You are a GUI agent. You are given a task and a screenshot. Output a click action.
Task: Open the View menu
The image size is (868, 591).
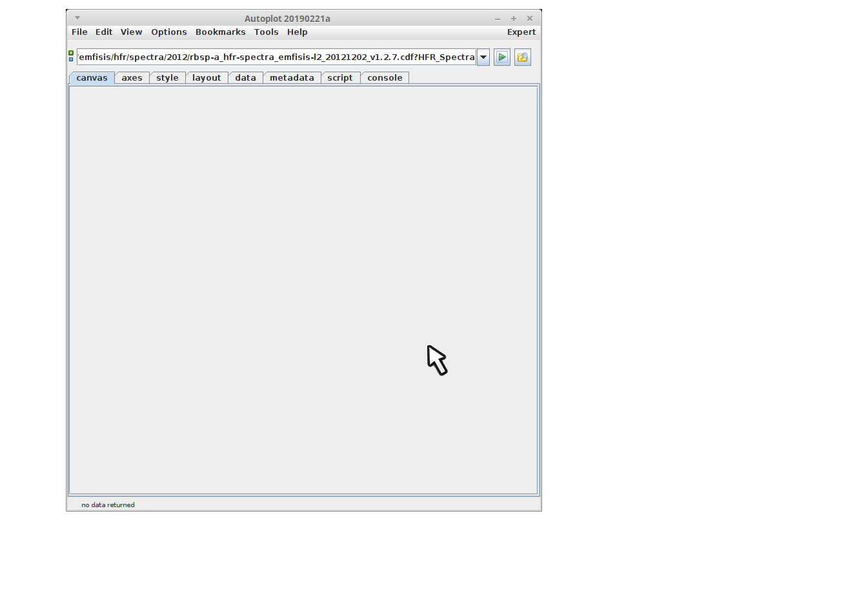pos(132,32)
